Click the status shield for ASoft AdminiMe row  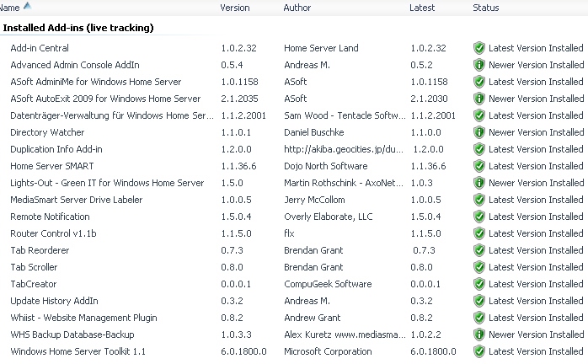(x=478, y=82)
